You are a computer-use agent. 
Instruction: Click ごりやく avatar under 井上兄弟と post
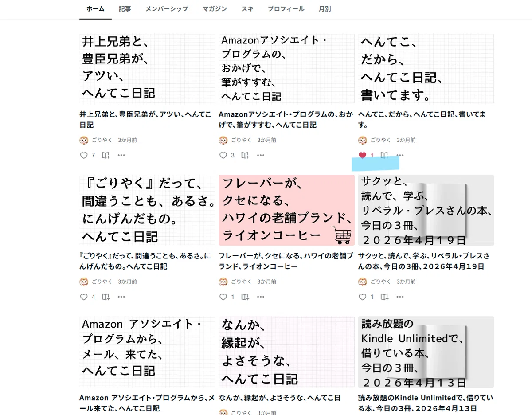point(84,140)
